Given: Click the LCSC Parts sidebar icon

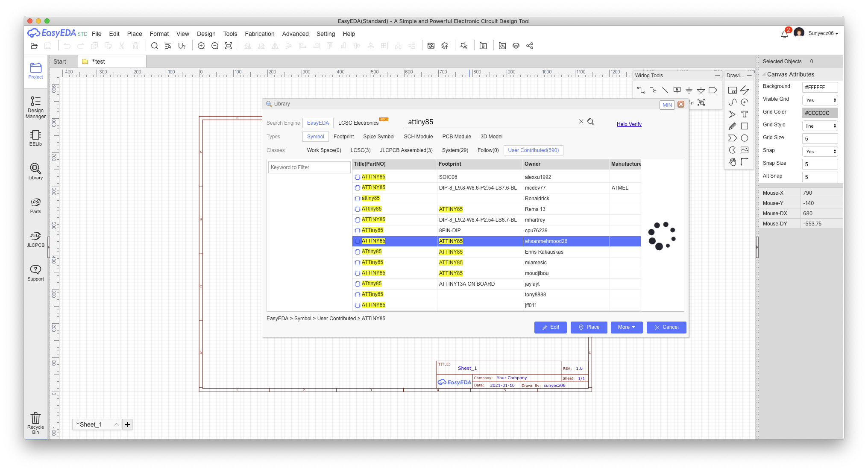Looking at the screenshot, I should tap(35, 205).
